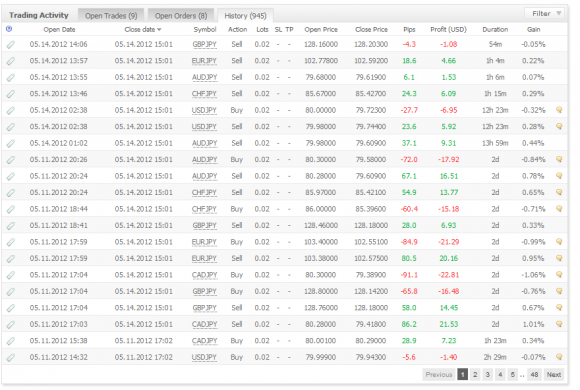
Task: Open comment bubble on AUDJPY Buy -17.92 row
Action: [x=559, y=159]
